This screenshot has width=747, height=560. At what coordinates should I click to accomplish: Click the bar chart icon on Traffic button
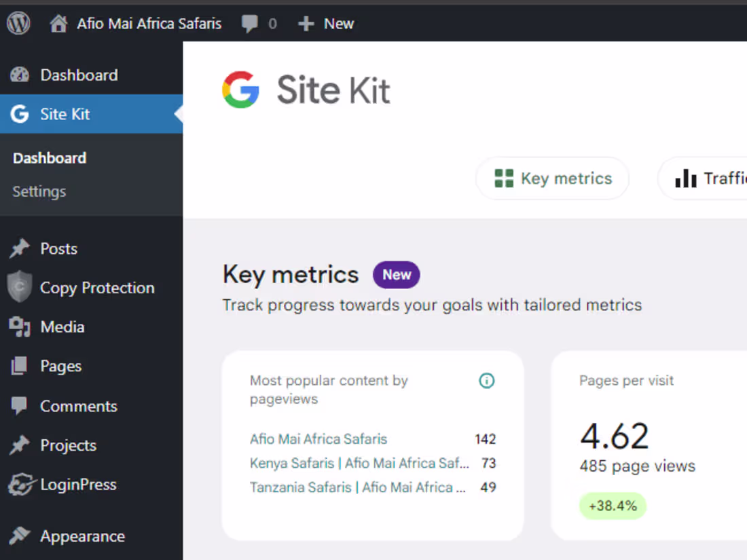pos(687,179)
